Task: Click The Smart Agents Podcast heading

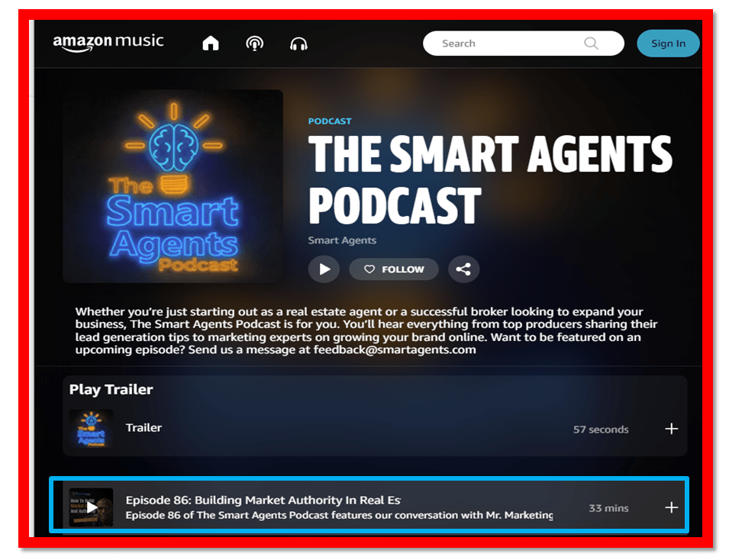Action: [489, 179]
